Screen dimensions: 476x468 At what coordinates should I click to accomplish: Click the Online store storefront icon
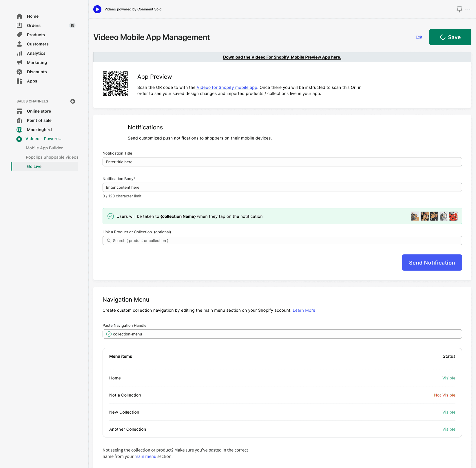tap(19, 111)
